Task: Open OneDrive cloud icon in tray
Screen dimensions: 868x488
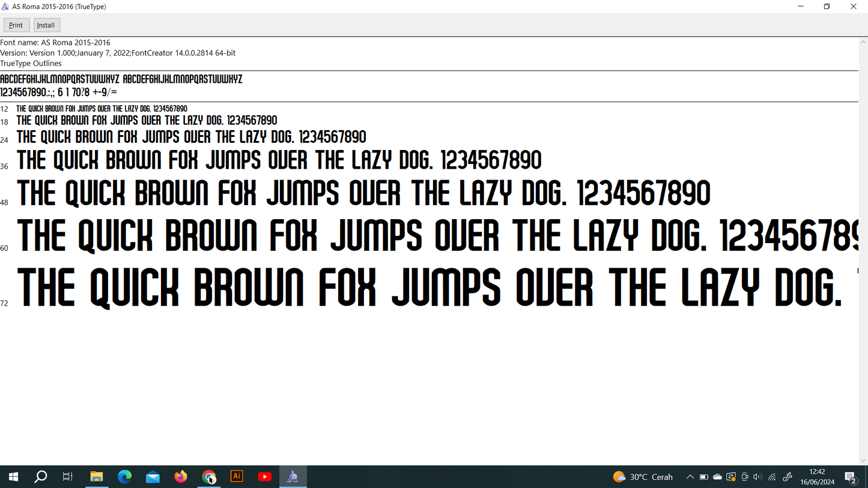Action: [x=717, y=477]
